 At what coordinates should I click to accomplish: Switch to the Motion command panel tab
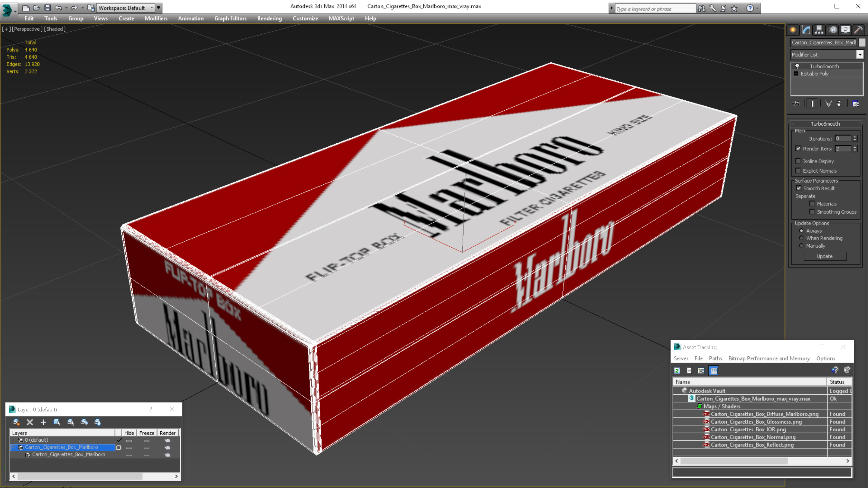[833, 30]
